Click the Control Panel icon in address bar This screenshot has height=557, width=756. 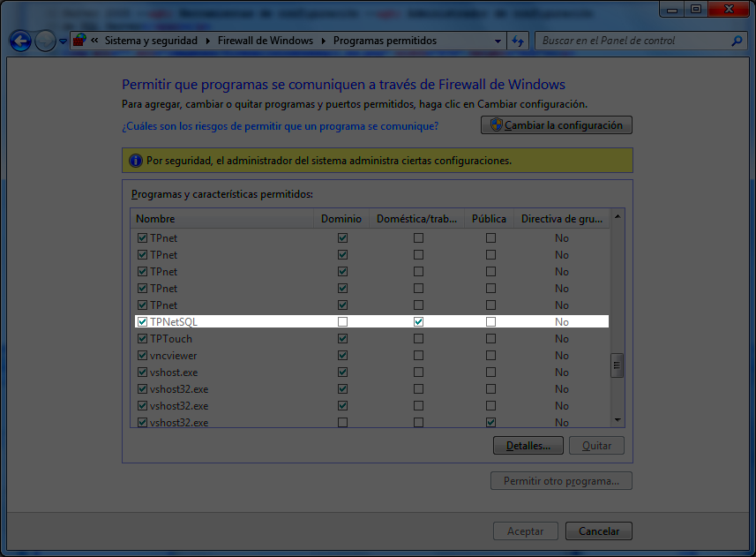[79, 40]
